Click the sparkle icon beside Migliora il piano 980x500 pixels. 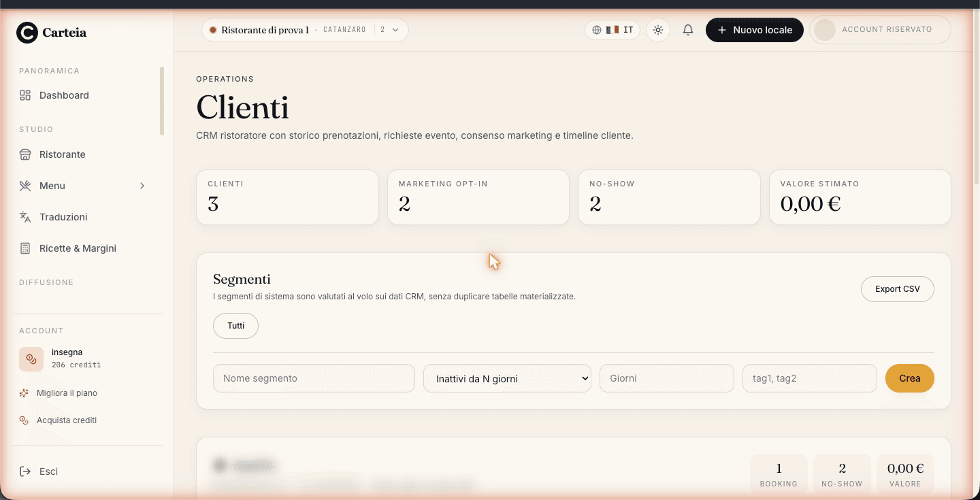pos(24,393)
